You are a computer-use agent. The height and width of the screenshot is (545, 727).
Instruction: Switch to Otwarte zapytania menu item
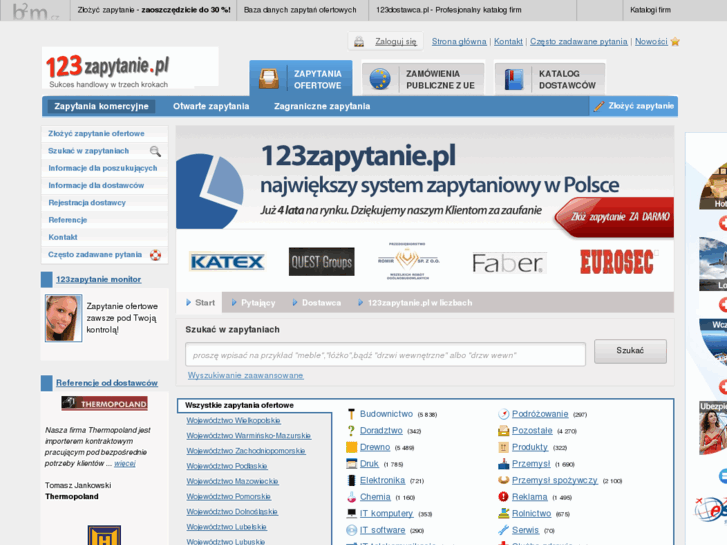211,106
